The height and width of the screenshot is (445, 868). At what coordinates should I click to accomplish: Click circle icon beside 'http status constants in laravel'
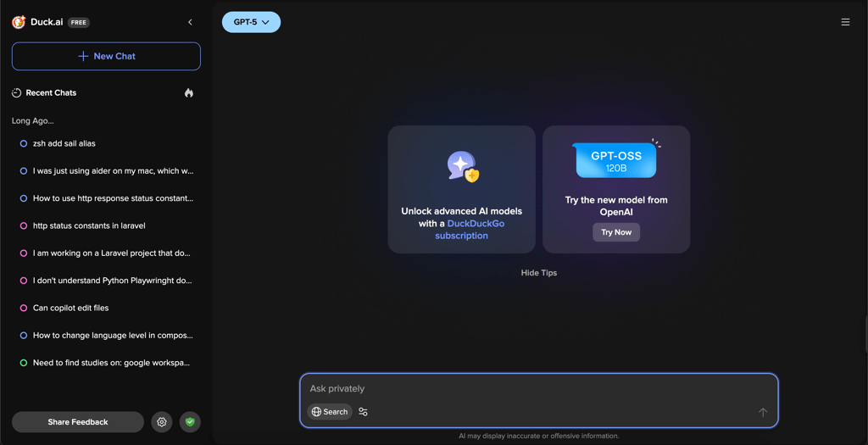click(x=23, y=225)
